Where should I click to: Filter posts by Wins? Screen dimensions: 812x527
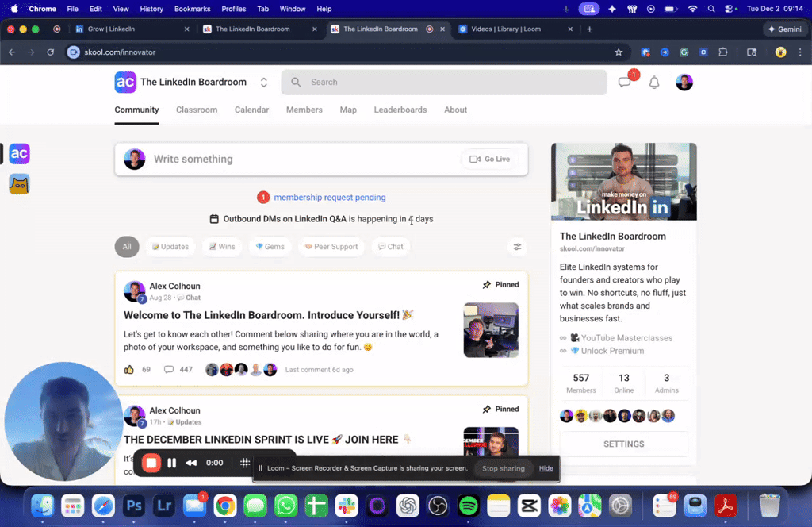[222, 247]
